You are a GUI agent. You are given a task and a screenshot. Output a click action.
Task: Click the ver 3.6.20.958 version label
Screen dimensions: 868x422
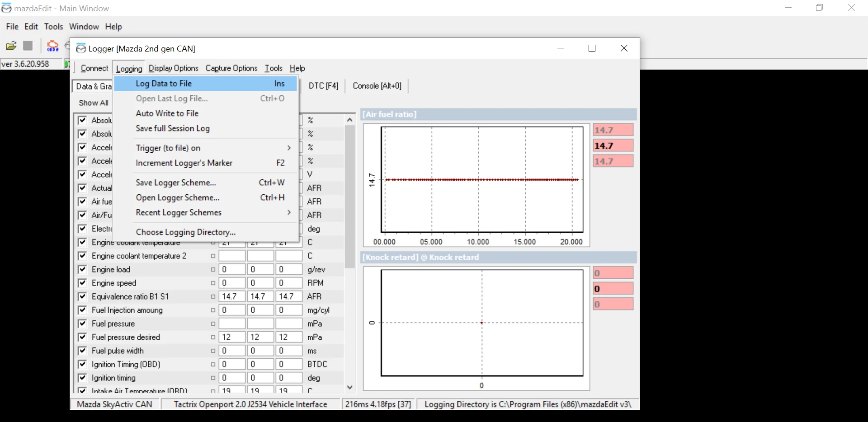[x=25, y=64]
